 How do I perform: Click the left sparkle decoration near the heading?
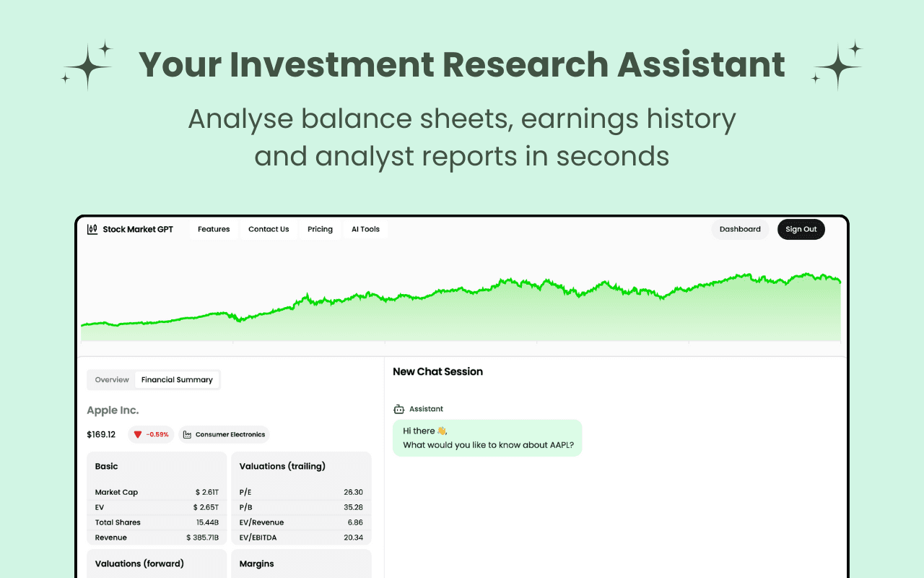87,65
